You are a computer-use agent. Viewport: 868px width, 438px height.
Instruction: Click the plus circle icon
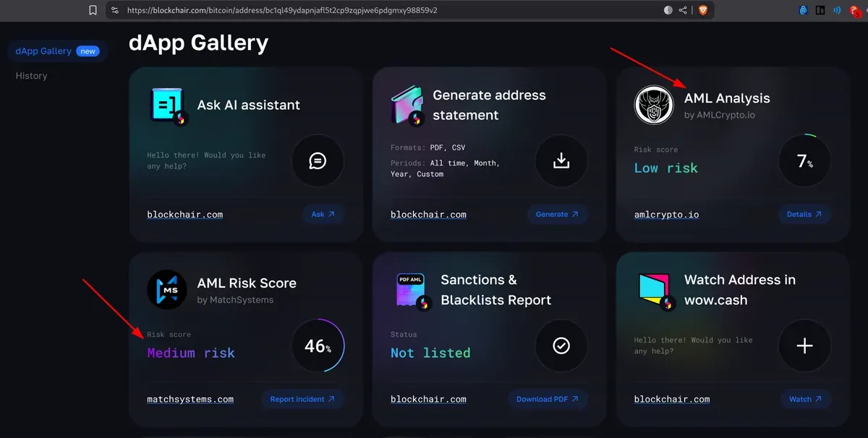point(804,345)
